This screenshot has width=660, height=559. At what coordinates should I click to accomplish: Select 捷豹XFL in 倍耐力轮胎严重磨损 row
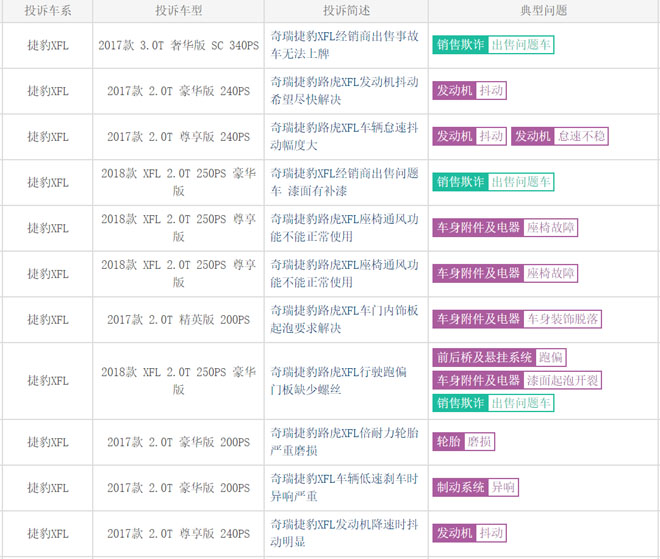48,442
